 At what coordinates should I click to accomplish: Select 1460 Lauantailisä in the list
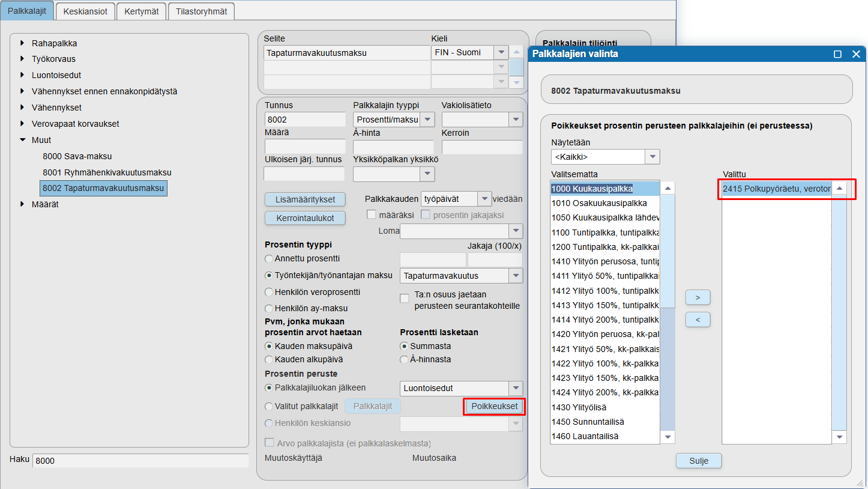click(x=605, y=436)
